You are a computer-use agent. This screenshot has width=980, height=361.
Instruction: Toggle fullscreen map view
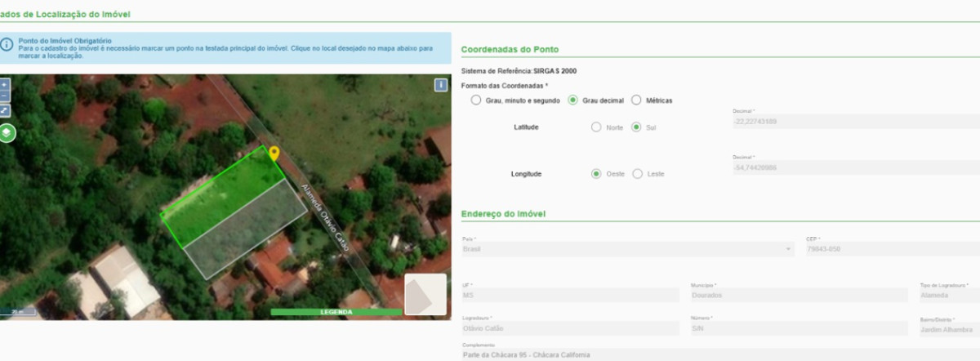tap(4, 109)
